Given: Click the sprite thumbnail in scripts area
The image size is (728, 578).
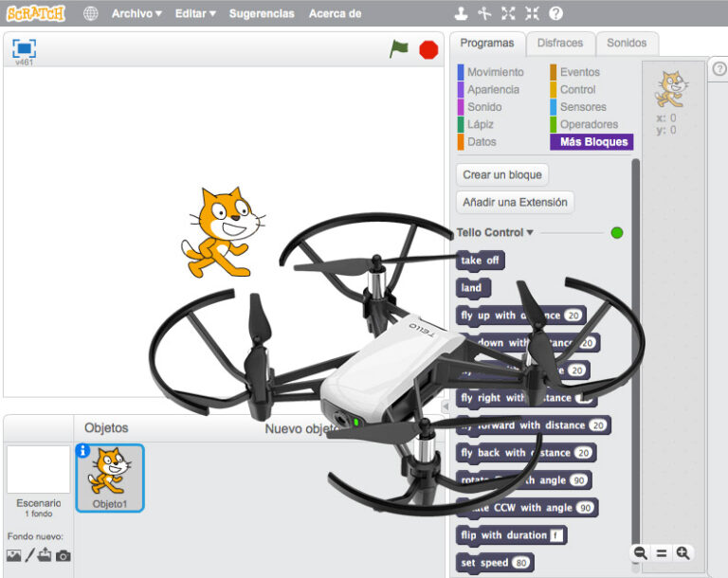Looking at the screenshot, I should (x=671, y=89).
